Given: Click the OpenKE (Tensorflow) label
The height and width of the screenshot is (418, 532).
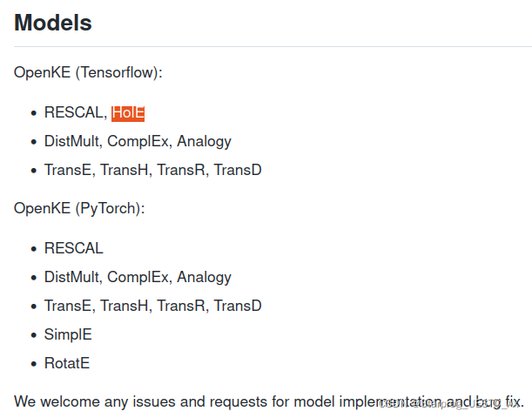Looking at the screenshot, I should (88, 72).
